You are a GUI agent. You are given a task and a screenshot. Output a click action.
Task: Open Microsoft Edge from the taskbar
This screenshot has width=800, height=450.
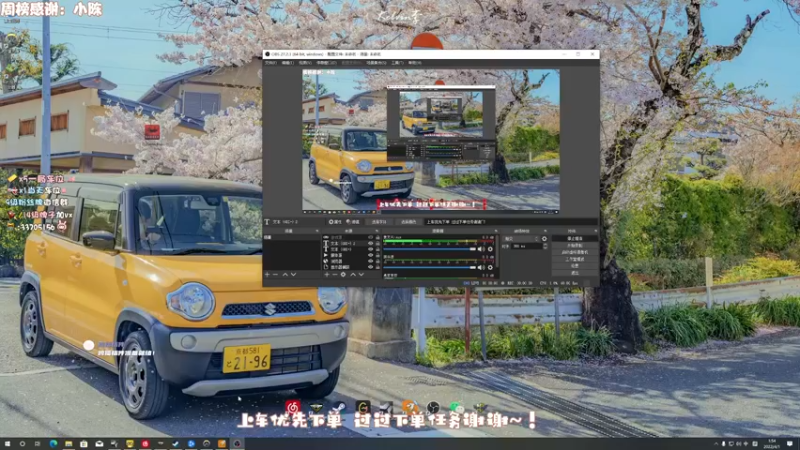coord(53,444)
